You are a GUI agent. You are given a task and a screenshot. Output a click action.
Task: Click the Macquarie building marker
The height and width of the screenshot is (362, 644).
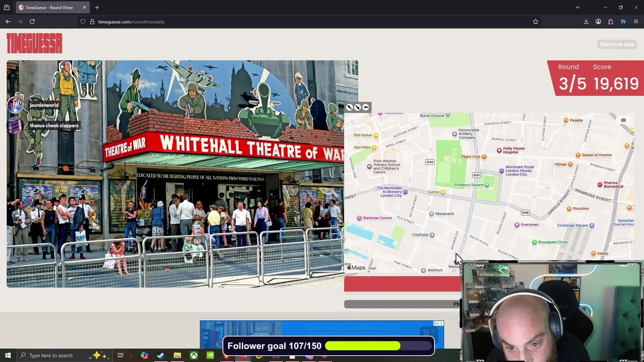(x=431, y=214)
